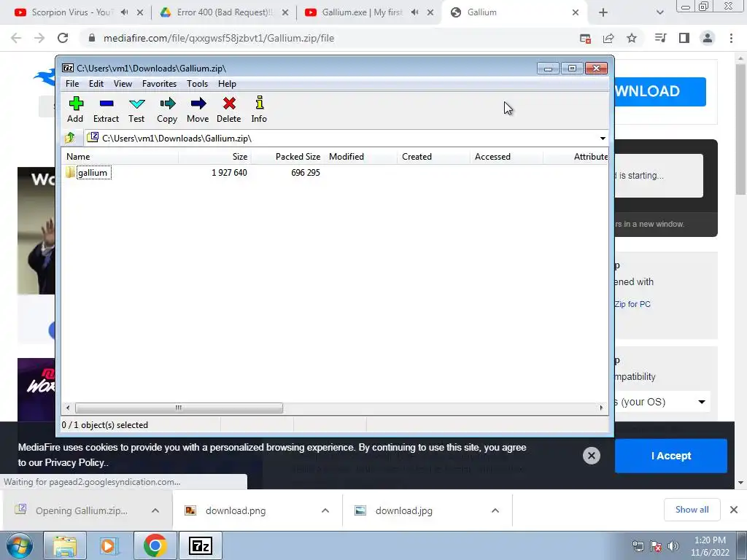Image resolution: width=747 pixels, height=560 pixels.
Task: Switch to Error 400 (Bad Request) tab
Action: point(224,12)
